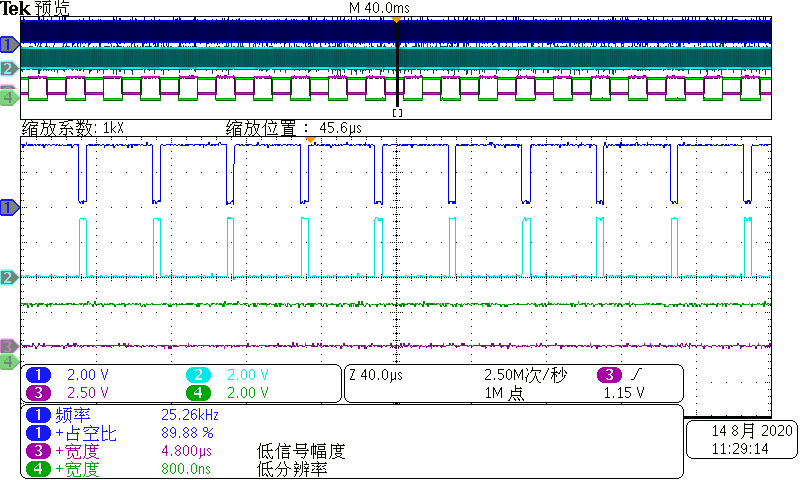Image resolution: width=800 pixels, height=480 pixels.
Task: Click the time 11:29:14
Action: (x=740, y=449)
